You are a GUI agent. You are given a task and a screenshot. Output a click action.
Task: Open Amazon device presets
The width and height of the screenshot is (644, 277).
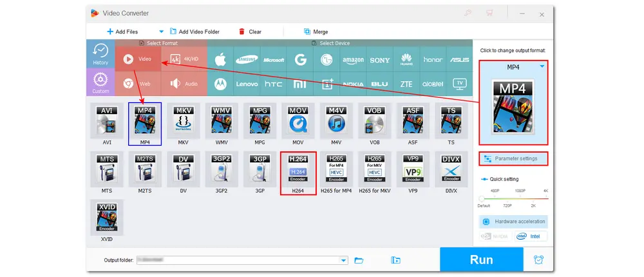click(x=353, y=60)
